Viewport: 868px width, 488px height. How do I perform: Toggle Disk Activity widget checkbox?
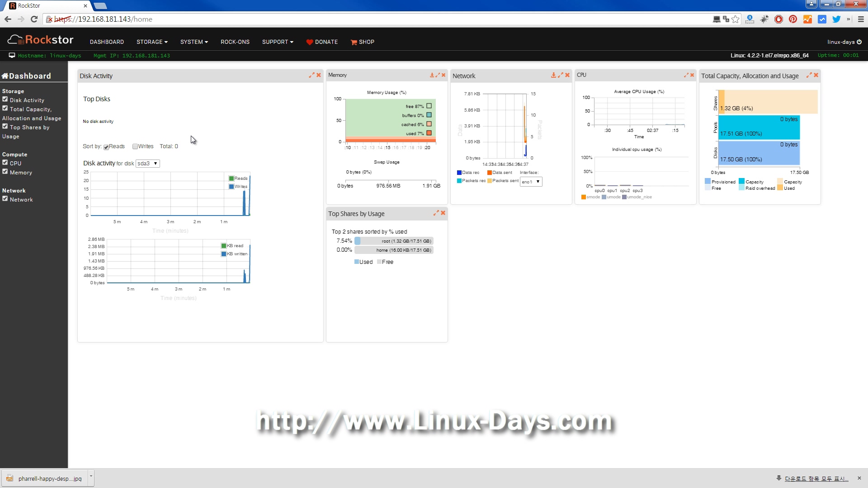(x=5, y=99)
